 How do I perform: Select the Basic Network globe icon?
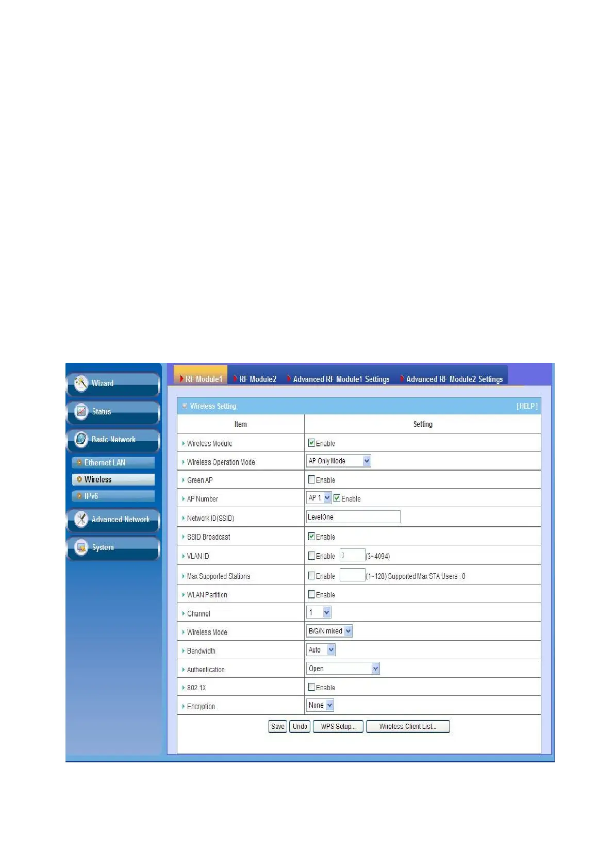pos(81,439)
